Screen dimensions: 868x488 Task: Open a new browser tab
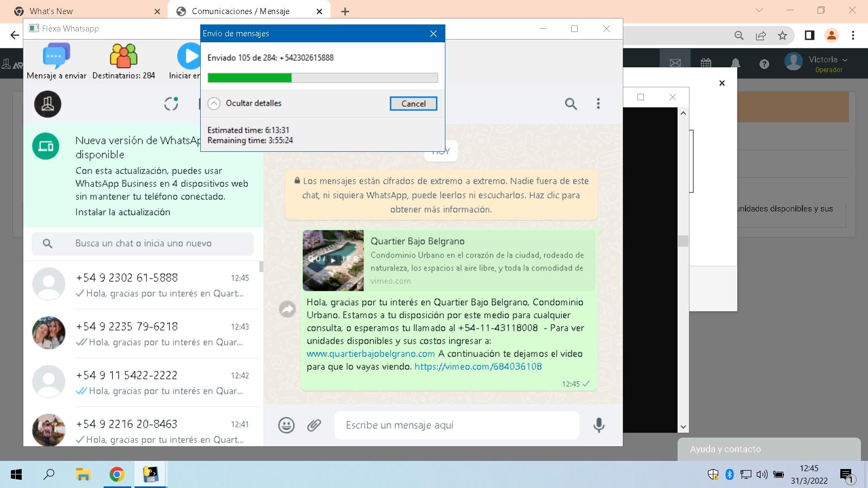coord(345,11)
